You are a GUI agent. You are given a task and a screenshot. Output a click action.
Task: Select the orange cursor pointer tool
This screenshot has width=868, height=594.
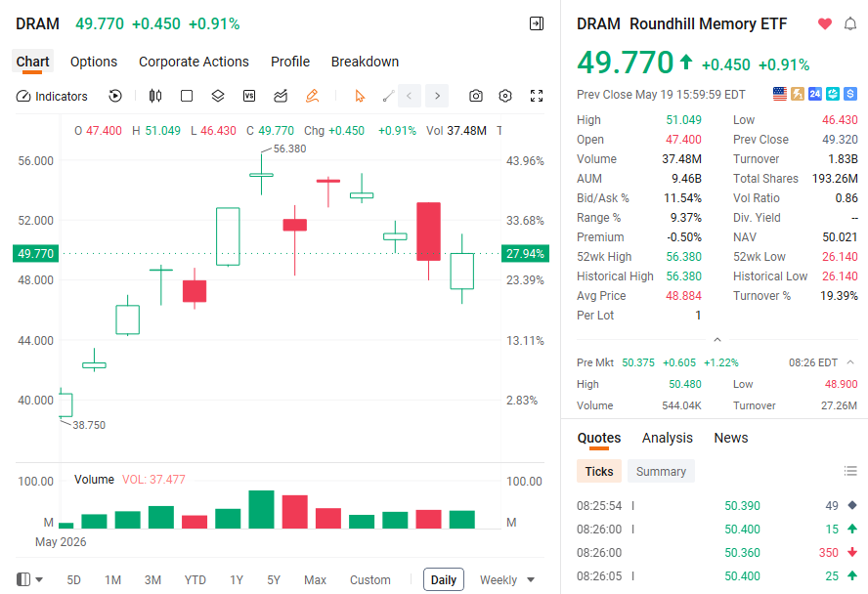pyautogui.click(x=360, y=96)
